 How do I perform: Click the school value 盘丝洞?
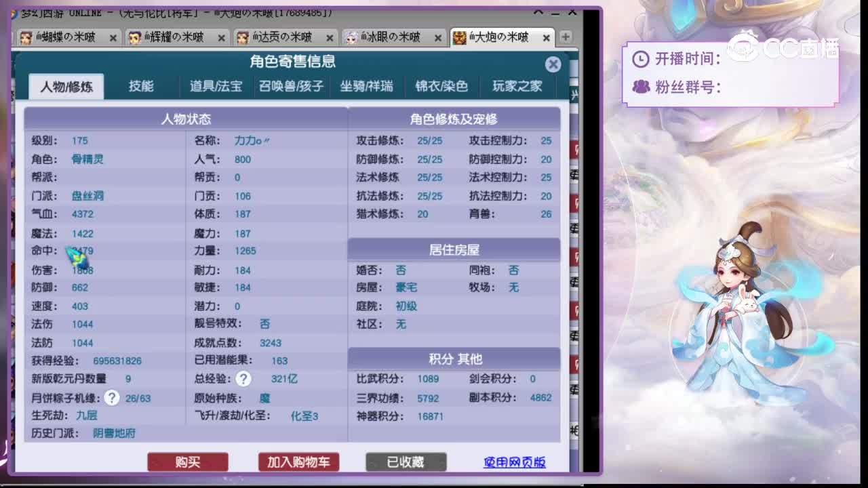(87, 196)
